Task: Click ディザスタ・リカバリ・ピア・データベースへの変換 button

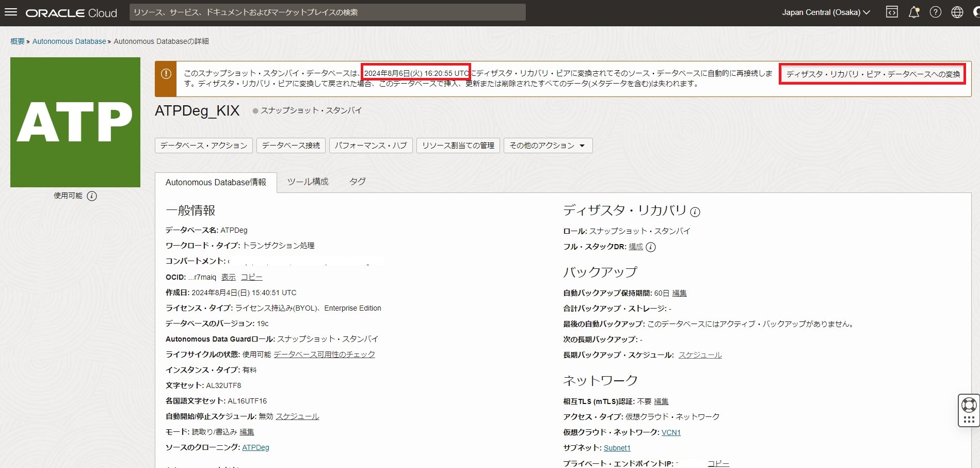Action: click(873, 74)
